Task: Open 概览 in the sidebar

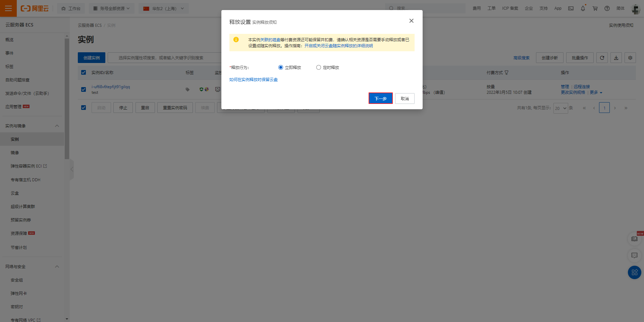Action: [x=9, y=40]
